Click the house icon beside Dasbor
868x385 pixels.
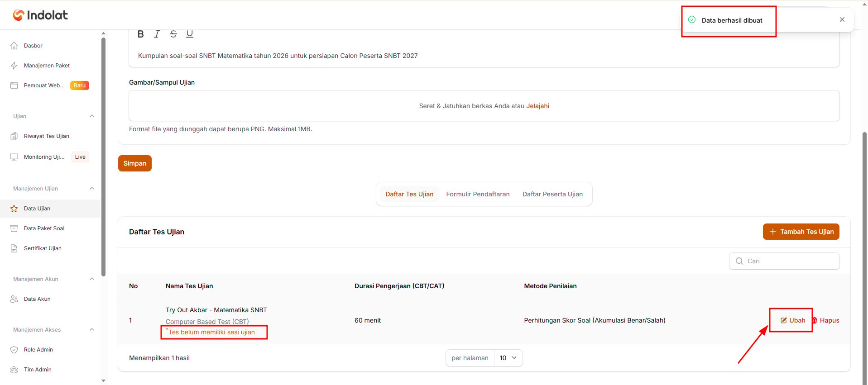pyautogui.click(x=14, y=46)
